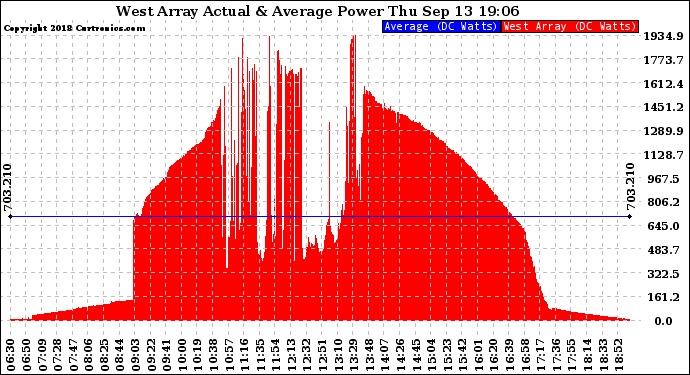Click the 10:57 time axis label

tap(228, 354)
